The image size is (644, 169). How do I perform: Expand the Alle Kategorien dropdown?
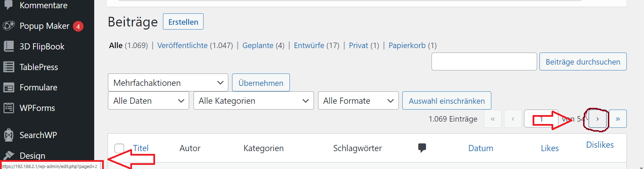[254, 101]
